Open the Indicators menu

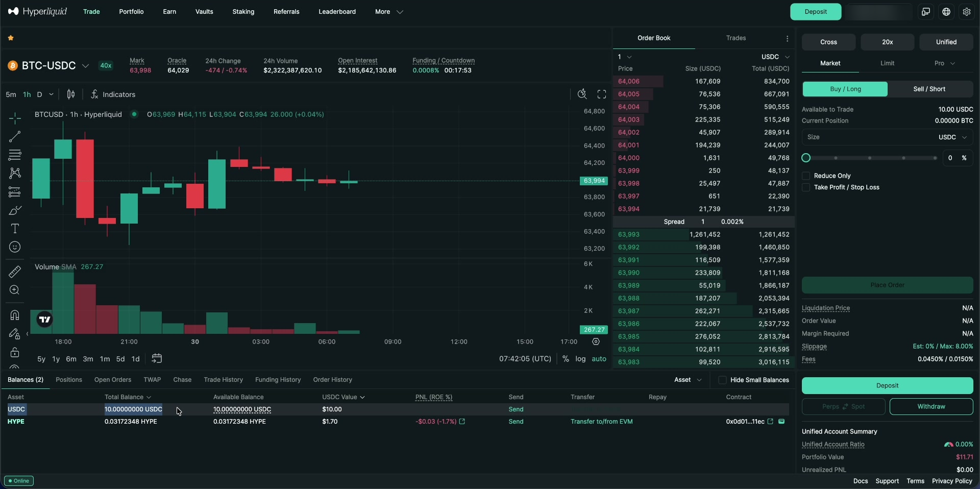coord(113,94)
